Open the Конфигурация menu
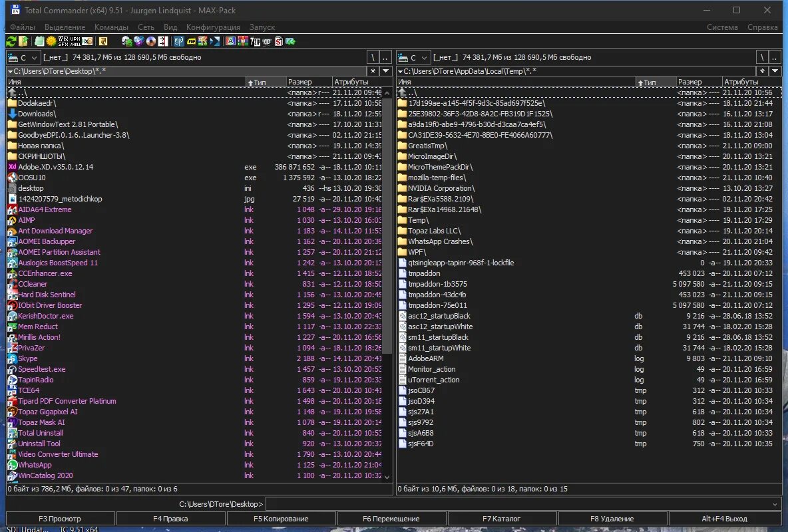 tap(213, 27)
